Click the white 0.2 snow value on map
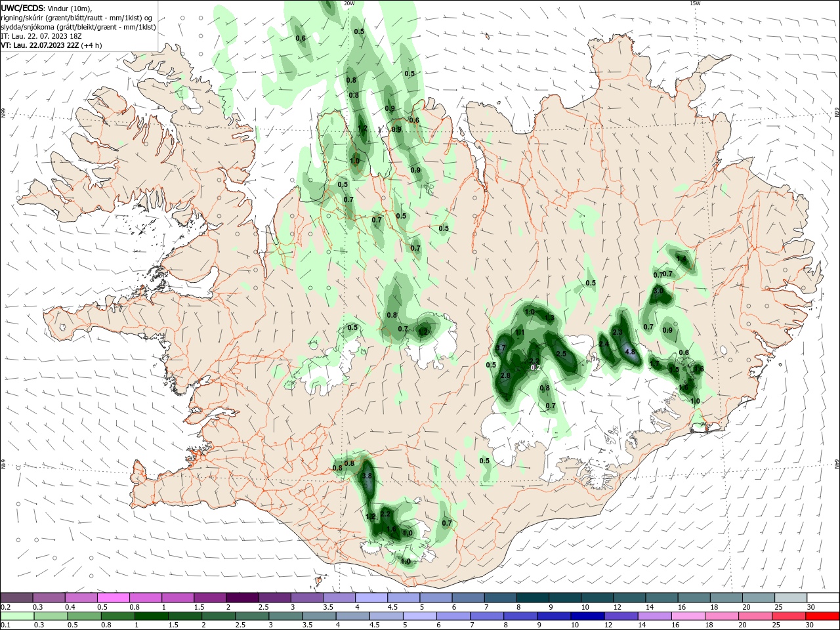Screen dimensions: 840x630 [x=535, y=367]
